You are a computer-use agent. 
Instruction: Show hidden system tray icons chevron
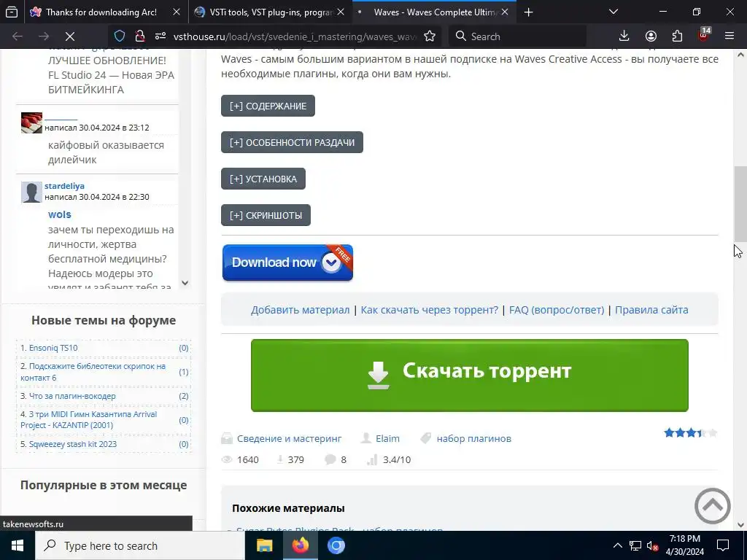pos(617,545)
